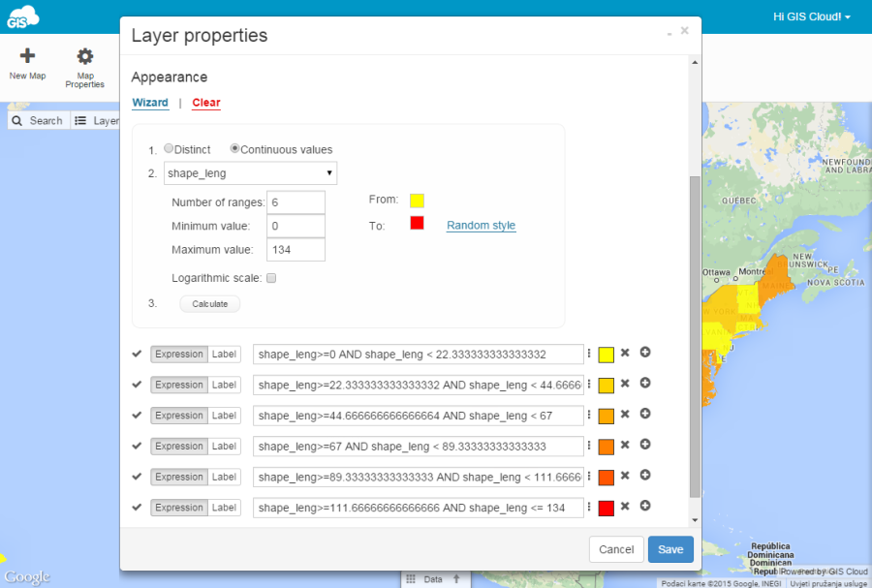Open options dots for last range row

[589, 507]
